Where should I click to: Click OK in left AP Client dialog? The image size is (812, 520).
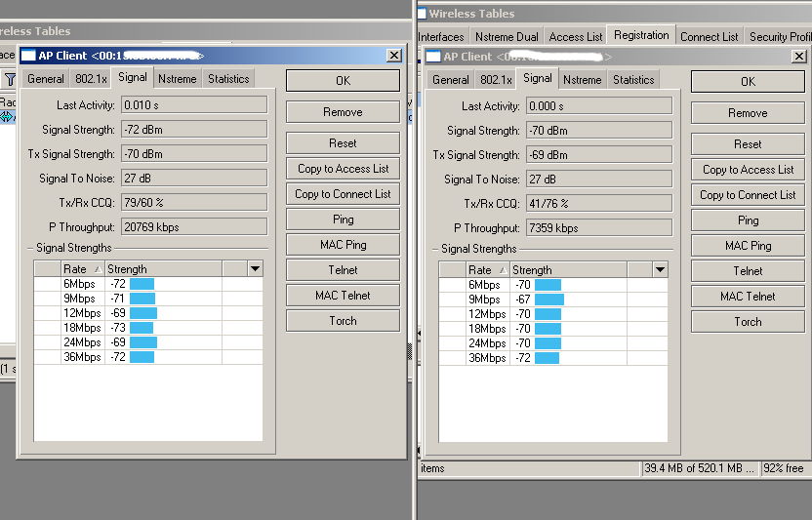(x=343, y=81)
